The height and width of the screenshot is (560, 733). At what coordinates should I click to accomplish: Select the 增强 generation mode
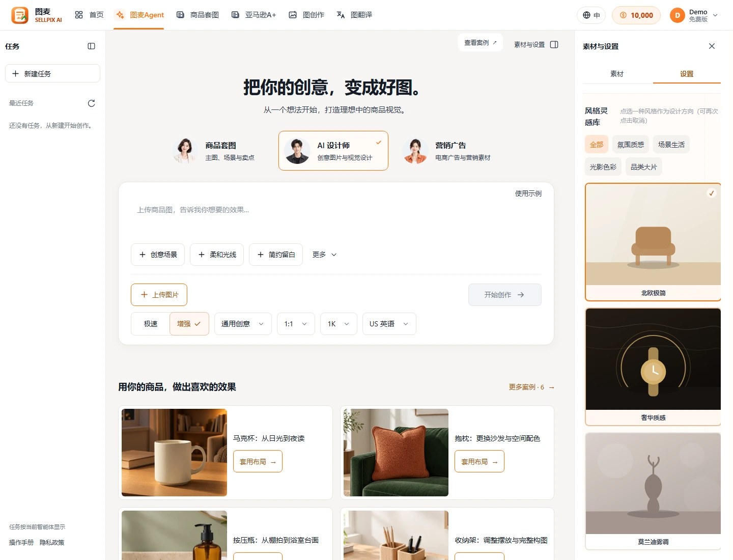coord(189,324)
